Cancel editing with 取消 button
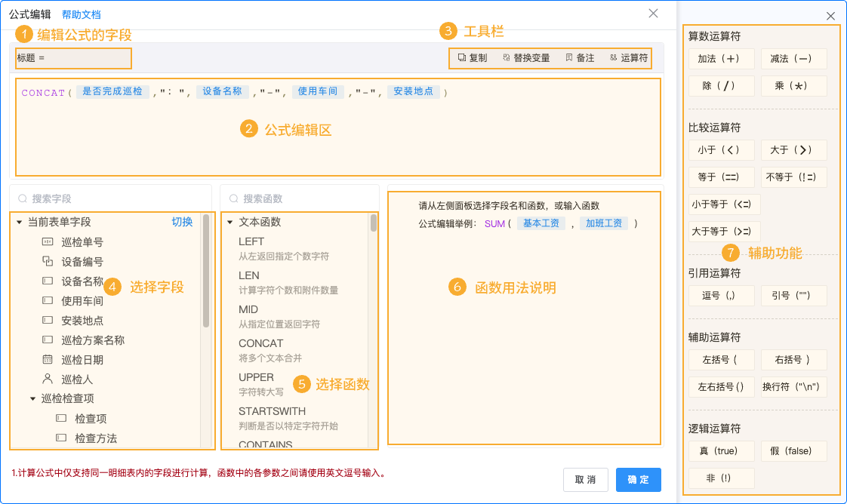The width and height of the screenshot is (847, 504). (x=585, y=479)
